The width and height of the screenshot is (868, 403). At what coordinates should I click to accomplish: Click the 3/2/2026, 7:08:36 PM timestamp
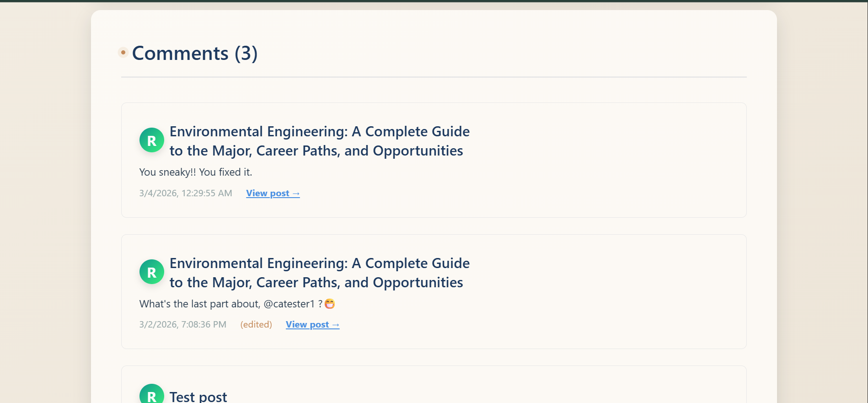182,324
